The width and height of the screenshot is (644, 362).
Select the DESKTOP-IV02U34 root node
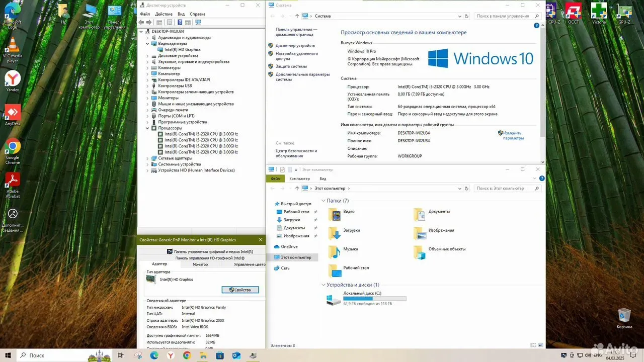pyautogui.click(x=169, y=32)
